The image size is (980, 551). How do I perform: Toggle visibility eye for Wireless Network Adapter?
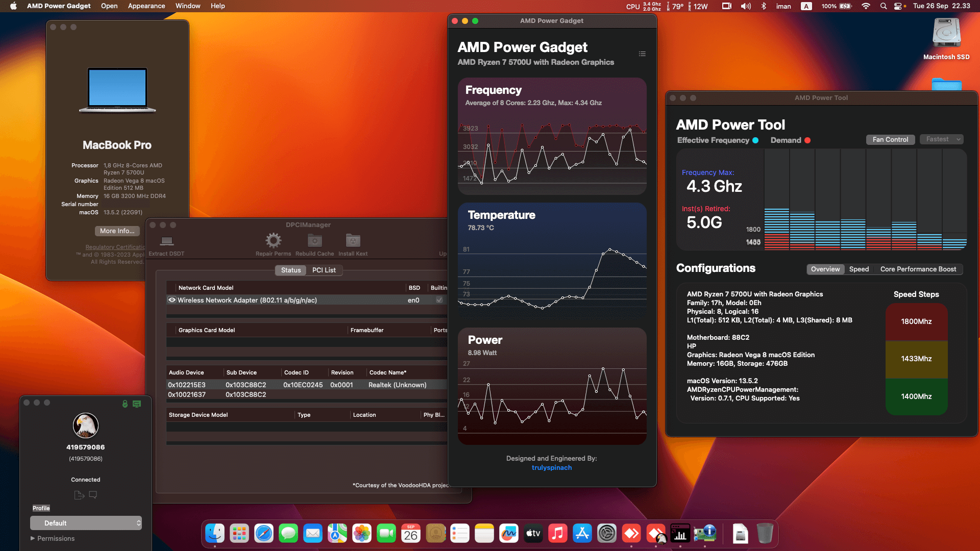(x=172, y=300)
